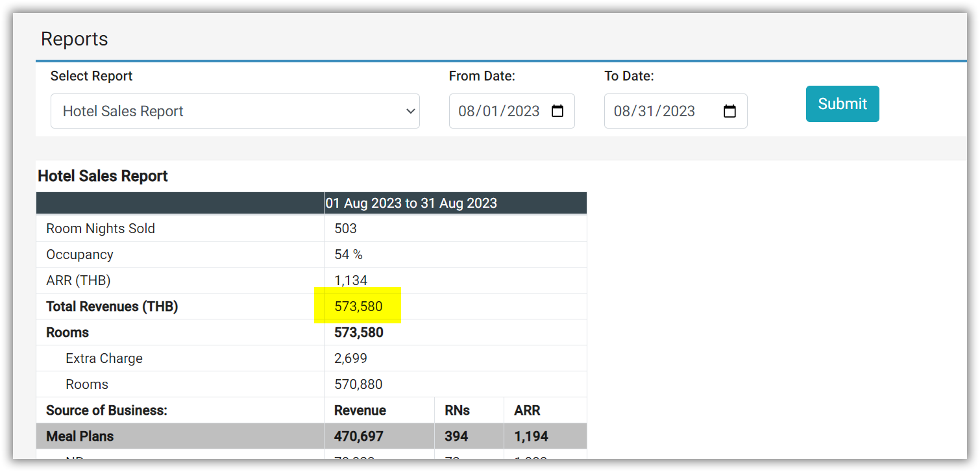980x472 pixels.
Task: Select the date range header 01 Aug 2023
Action: pyautogui.click(x=410, y=203)
